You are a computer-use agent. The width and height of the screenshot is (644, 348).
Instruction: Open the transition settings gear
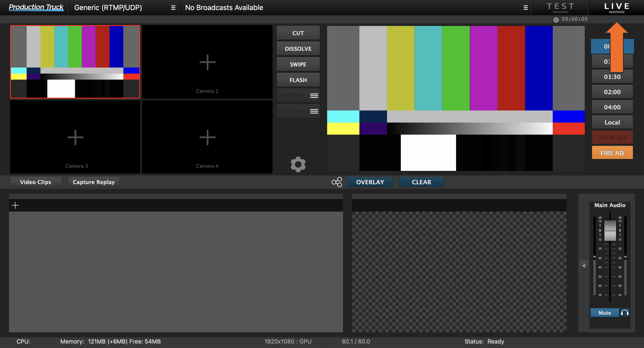pos(298,164)
